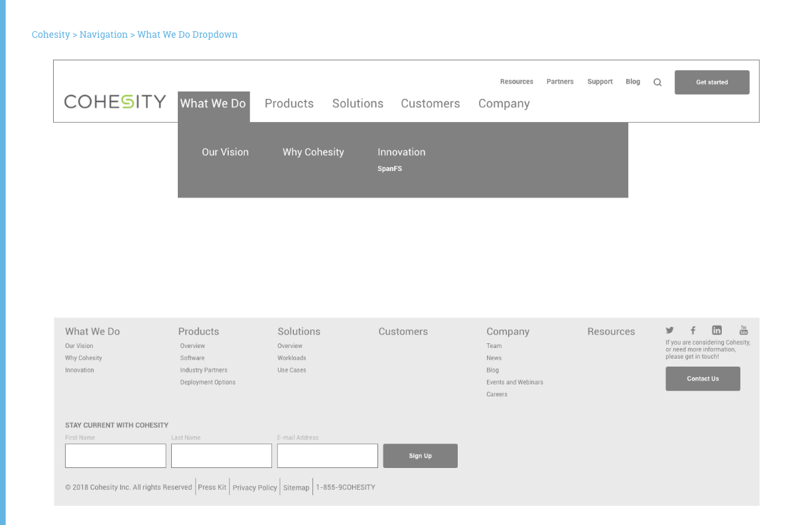Open footer Customers heading
The image size is (812, 525).
tap(403, 331)
